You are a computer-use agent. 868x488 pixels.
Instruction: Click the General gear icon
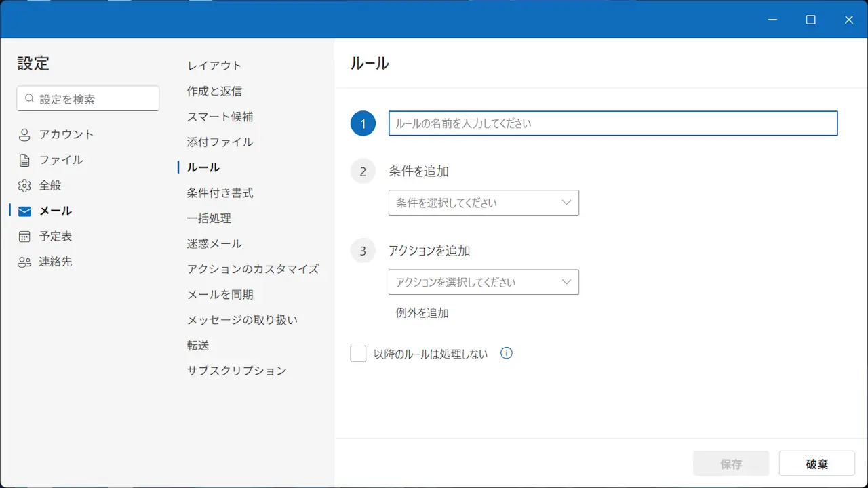[x=24, y=186]
